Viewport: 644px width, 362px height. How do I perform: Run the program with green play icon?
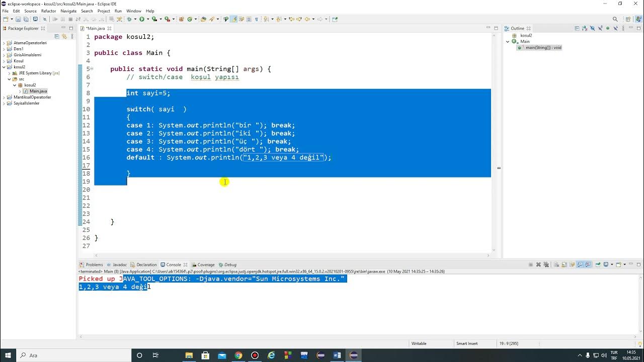142,19
